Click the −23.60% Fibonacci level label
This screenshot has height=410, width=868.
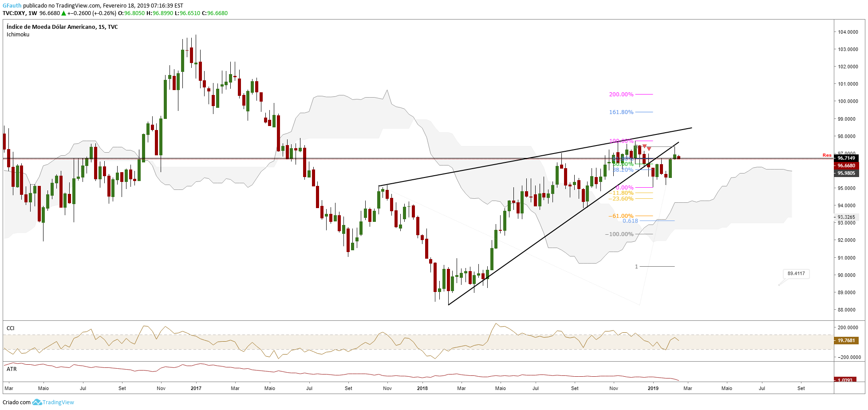tap(621, 199)
